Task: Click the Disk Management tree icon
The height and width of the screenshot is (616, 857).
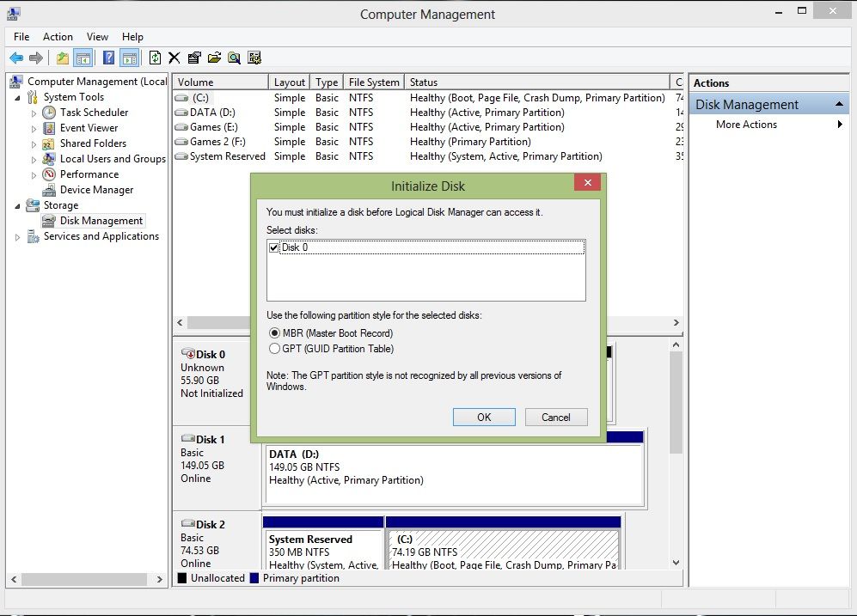Action: point(49,221)
